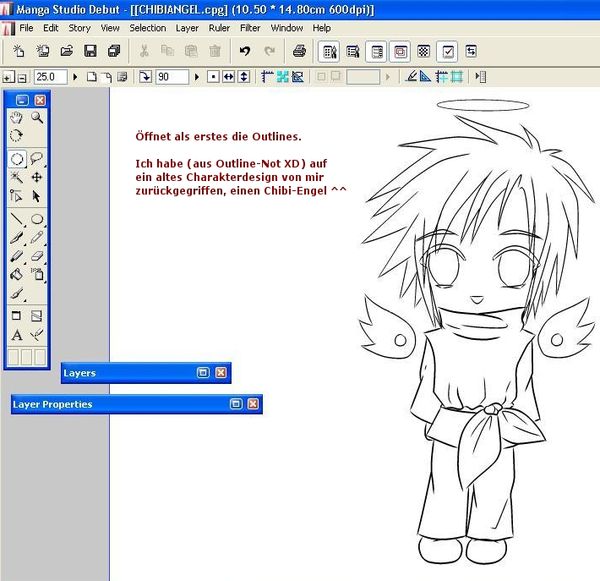Save all files icon
600x581 pixels.
(114, 51)
